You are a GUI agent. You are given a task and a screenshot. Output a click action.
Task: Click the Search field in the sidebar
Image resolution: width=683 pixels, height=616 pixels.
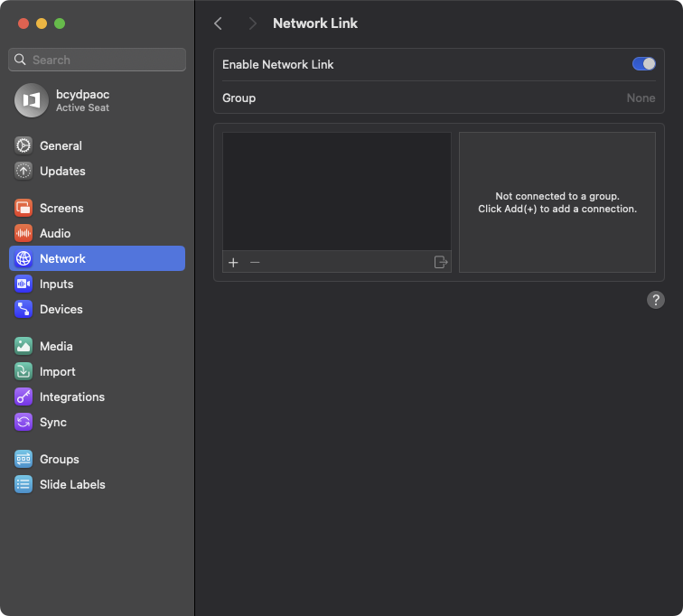tap(98, 60)
